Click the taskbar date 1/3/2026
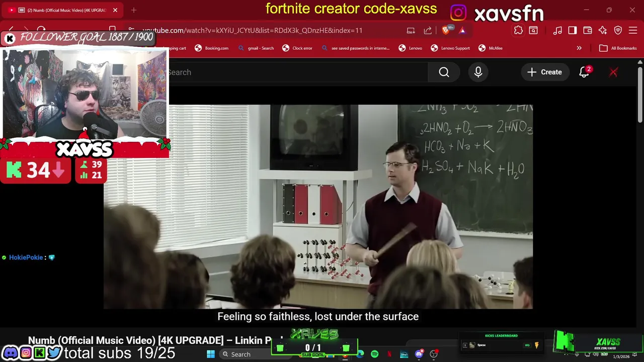Image resolution: width=644 pixels, height=362 pixels. click(621, 357)
